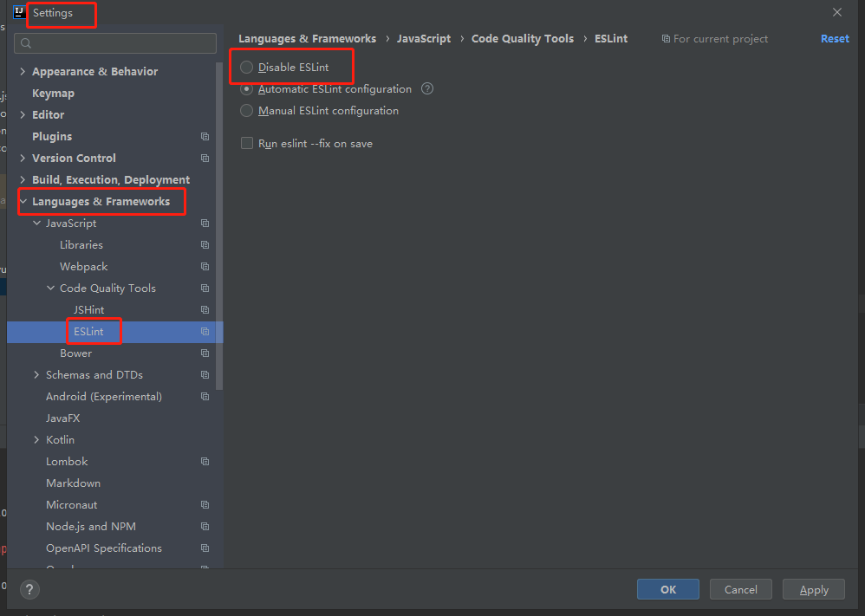Select JSHint under Code Quality Tools
The width and height of the screenshot is (865, 616).
point(88,310)
